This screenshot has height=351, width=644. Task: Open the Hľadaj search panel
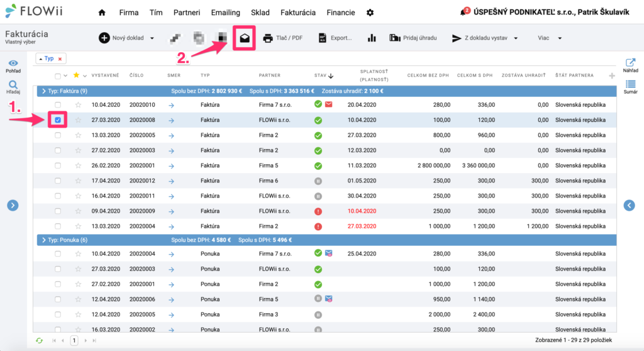pos(13,87)
